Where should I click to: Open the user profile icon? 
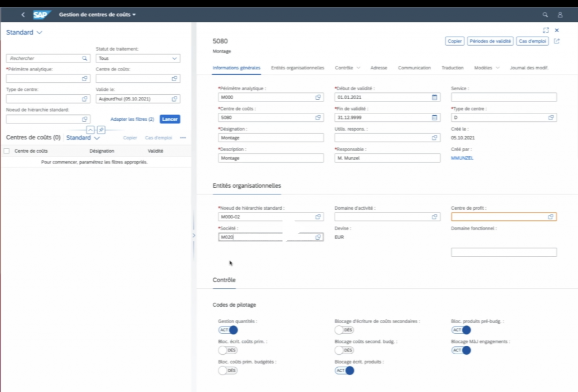[560, 15]
